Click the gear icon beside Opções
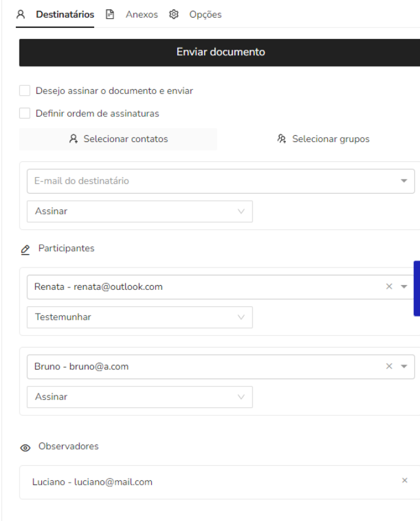The image size is (420, 521). point(174,15)
